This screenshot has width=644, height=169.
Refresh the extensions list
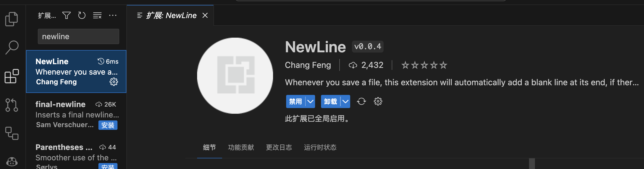coord(82,16)
